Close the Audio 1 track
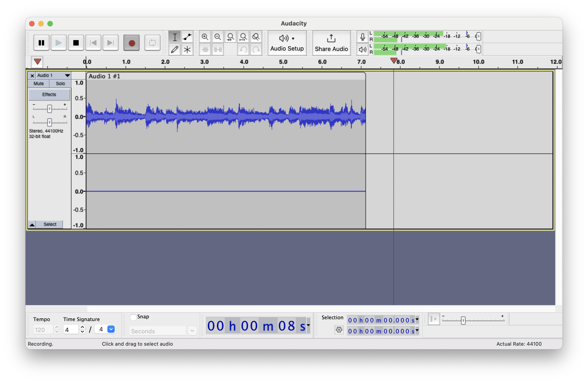This screenshot has width=588, height=383. (x=32, y=76)
